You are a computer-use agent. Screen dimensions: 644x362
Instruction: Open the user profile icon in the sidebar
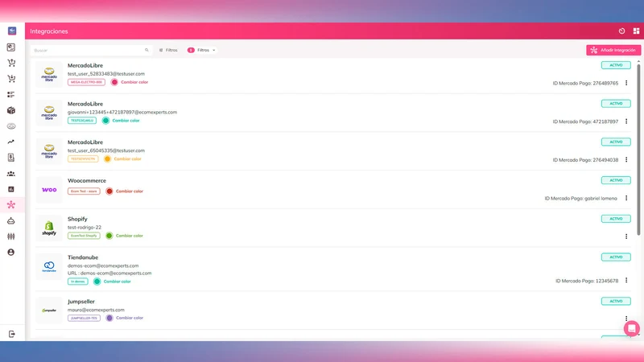point(11,253)
